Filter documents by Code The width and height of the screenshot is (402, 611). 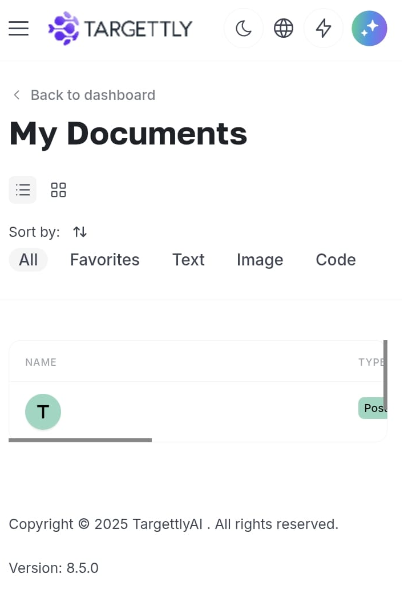[336, 260]
